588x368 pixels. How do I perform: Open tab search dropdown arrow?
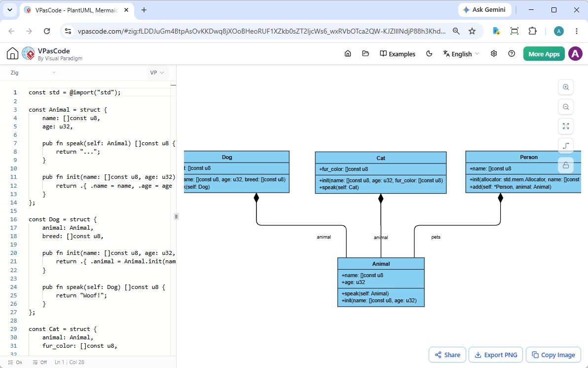pos(10,10)
